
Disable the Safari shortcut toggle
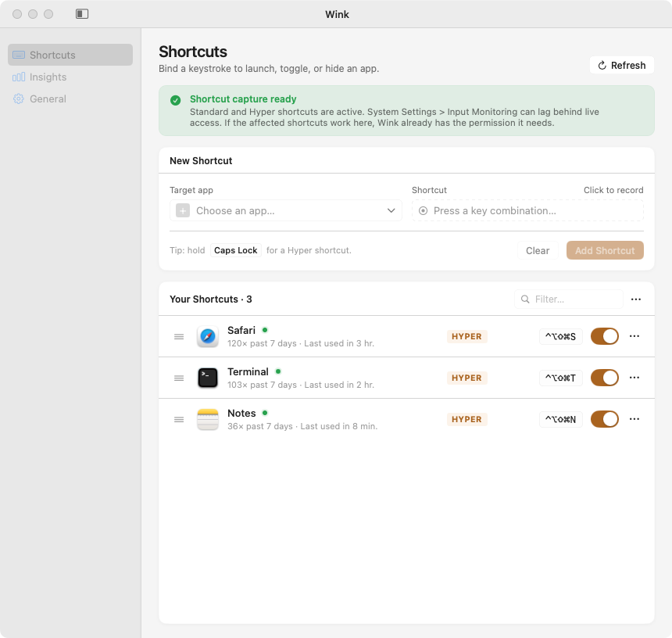(604, 336)
